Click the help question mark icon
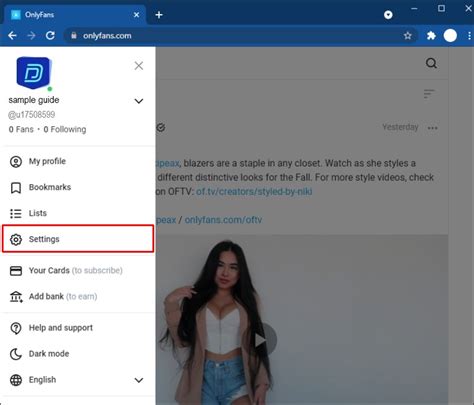474x405 pixels. pos(16,328)
